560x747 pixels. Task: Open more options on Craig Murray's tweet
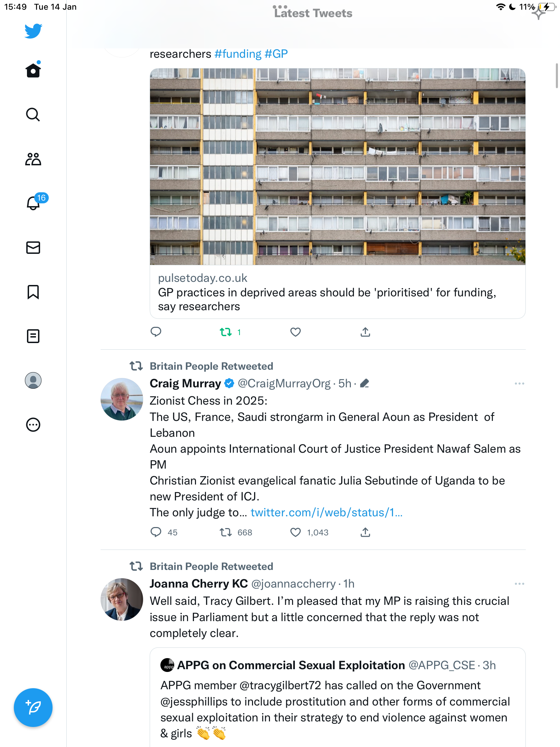[519, 384]
